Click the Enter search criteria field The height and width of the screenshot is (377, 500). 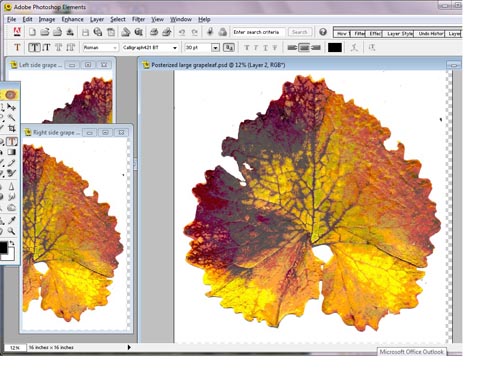259,32
